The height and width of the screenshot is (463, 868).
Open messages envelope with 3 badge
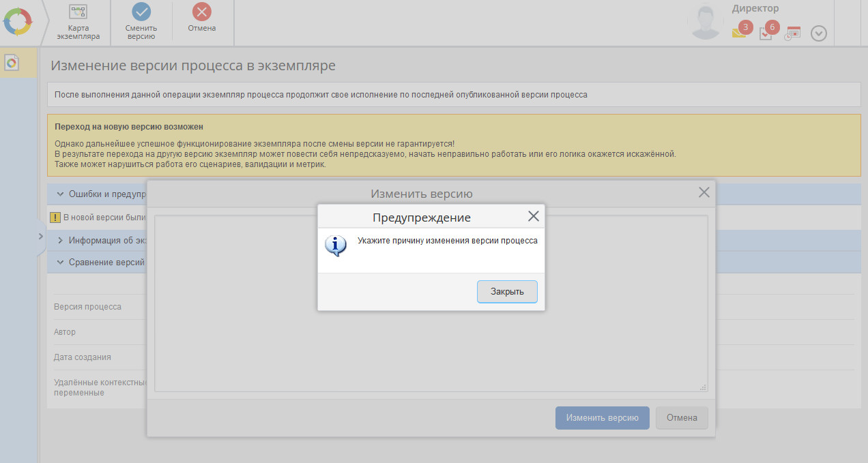coord(739,32)
